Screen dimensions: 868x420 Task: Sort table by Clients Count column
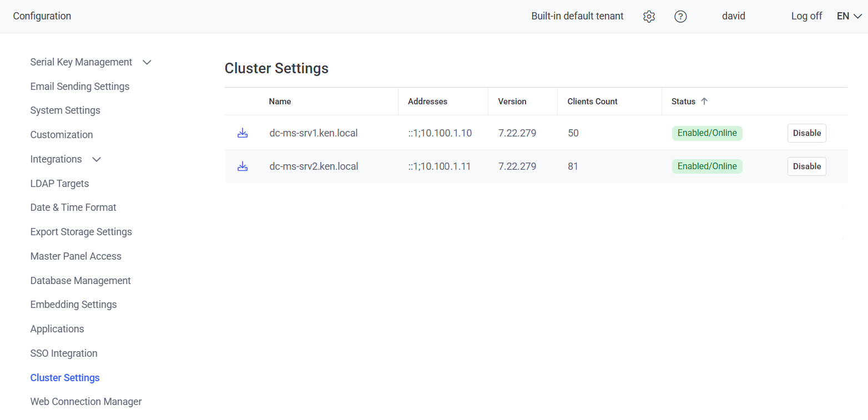[x=592, y=102]
